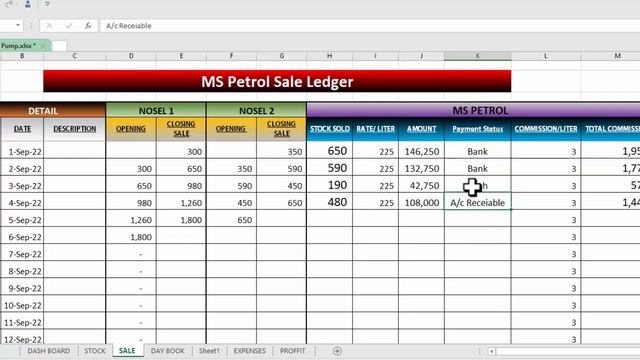The width and height of the screenshot is (640, 360).
Task: Open the DAY BOOK sheet tab
Action: (167, 351)
